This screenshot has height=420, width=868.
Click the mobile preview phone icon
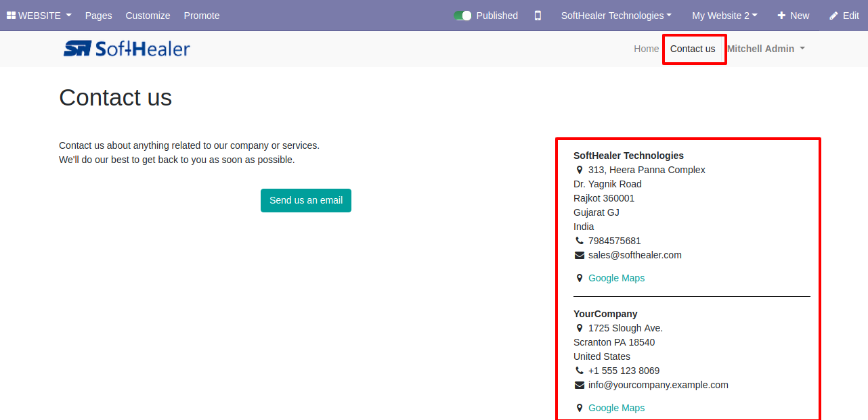click(538, 16)
